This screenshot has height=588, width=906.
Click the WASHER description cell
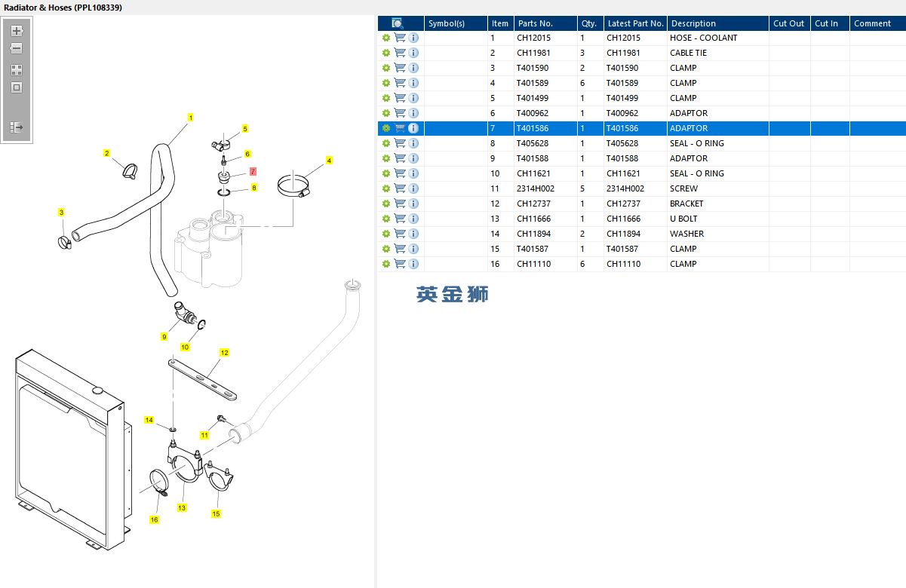coord(718,234)
